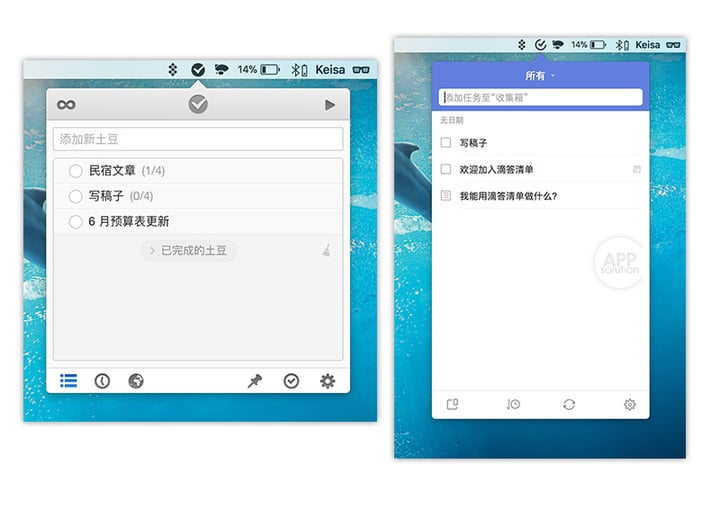Select the '6 月预算表更新' task text
The image size is (720, 509).
[129, 221]
